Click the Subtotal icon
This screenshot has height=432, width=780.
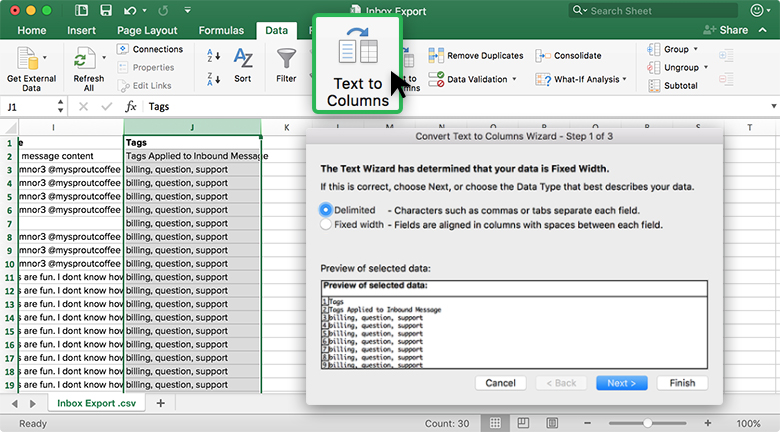pos(654,86)
